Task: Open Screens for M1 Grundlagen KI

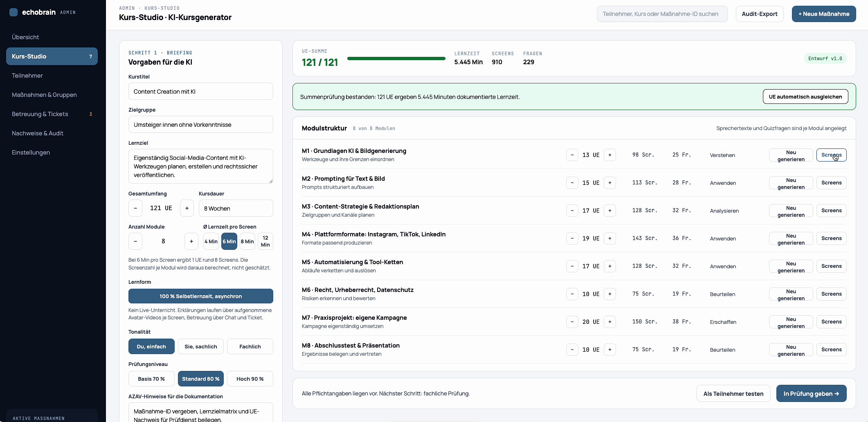Action: click(832, 155)
